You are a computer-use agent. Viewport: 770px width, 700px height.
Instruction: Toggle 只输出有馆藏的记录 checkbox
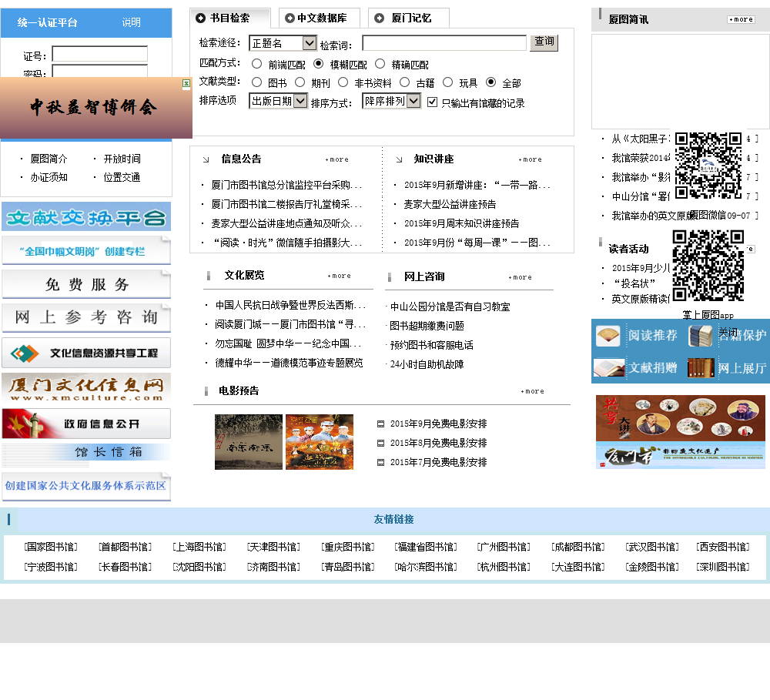pos(432,102)
